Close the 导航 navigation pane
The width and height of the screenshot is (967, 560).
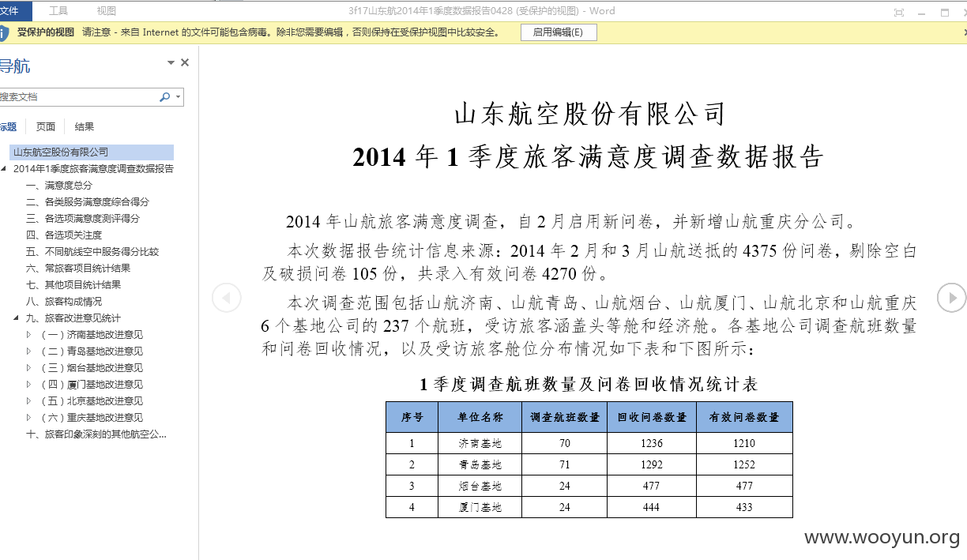185,62
